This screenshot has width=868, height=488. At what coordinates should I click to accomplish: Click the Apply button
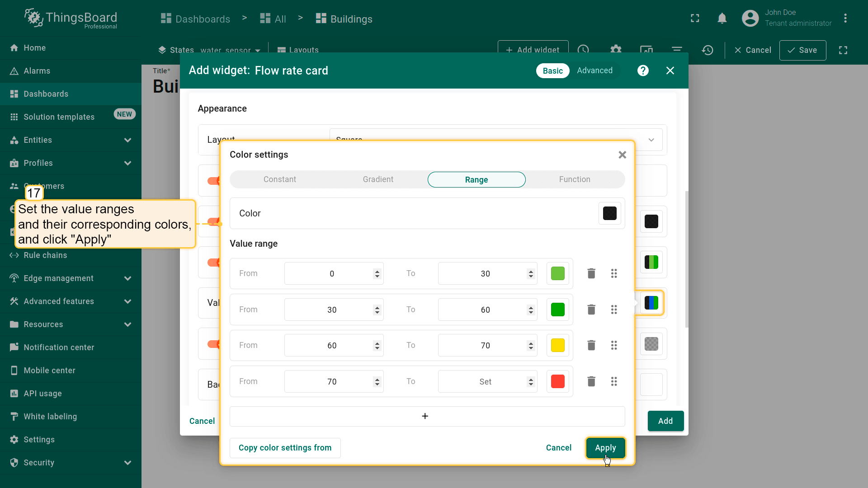tap(605, 448)
